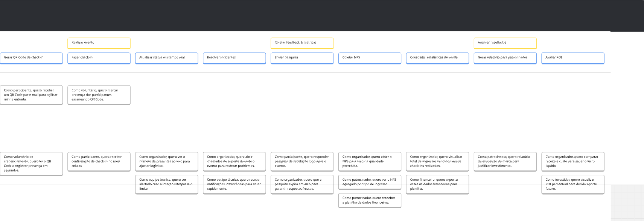Click the 'Enviar pesquisa' card

coord(302,58)
